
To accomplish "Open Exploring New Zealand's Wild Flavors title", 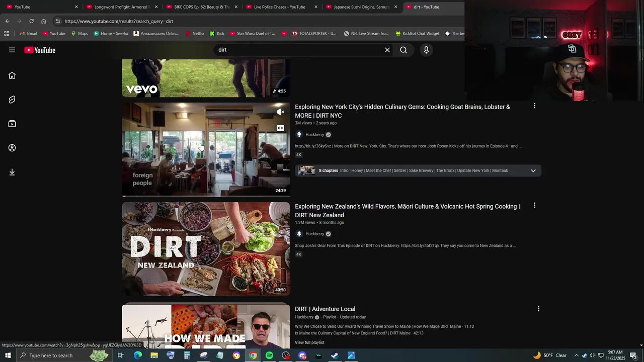I will pyautogui.click(x=407, y=211).
